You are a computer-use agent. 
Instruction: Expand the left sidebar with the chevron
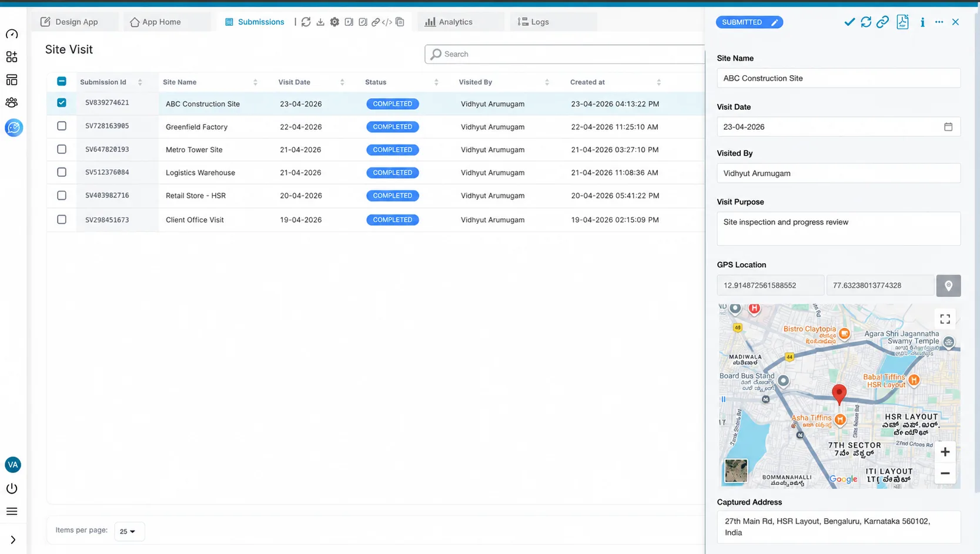coord(13,540)
